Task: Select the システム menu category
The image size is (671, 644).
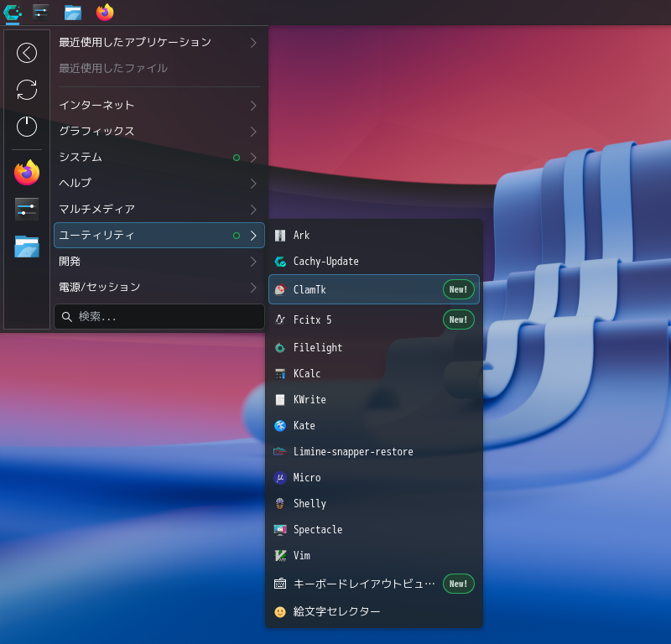Action: tap(159, 158)
